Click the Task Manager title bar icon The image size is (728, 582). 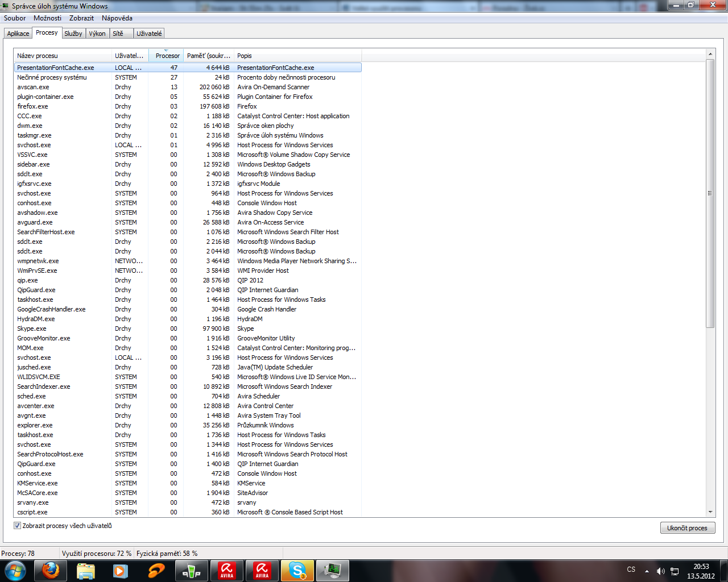click(6, 6)
